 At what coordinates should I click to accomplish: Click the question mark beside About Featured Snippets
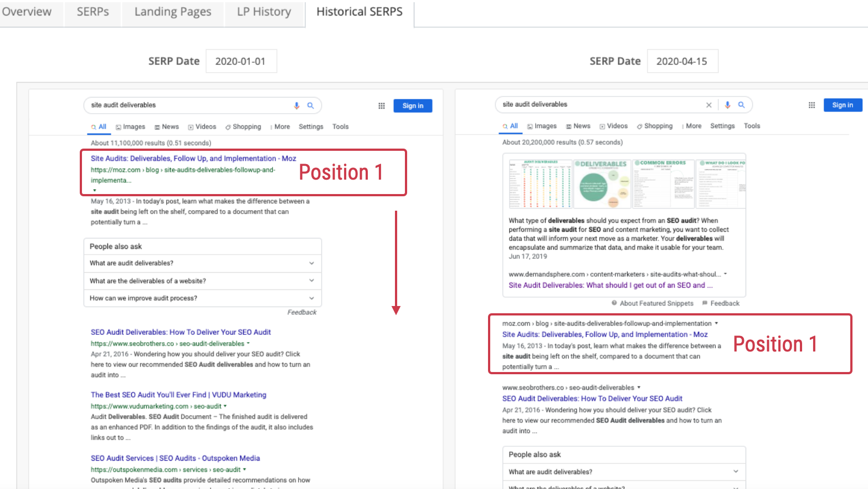(614, 303)
